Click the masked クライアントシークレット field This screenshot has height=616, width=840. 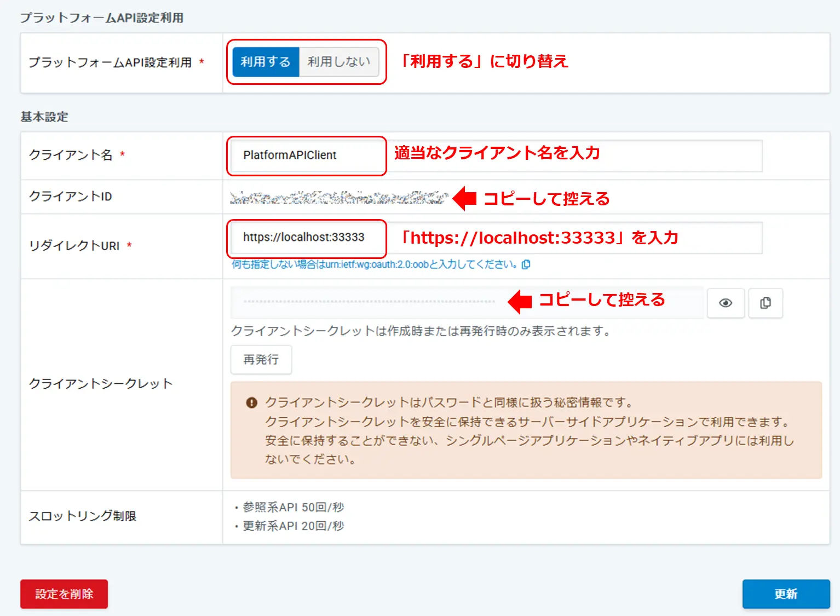383,302
